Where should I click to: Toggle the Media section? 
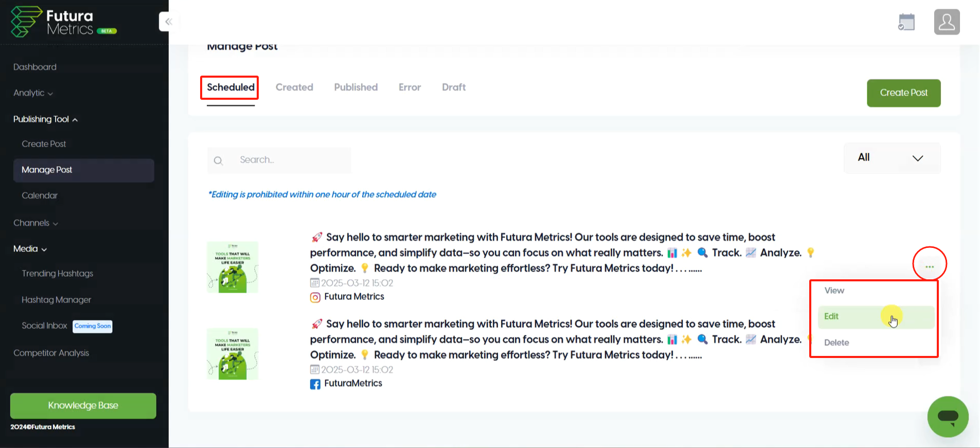tap(30, 249)
